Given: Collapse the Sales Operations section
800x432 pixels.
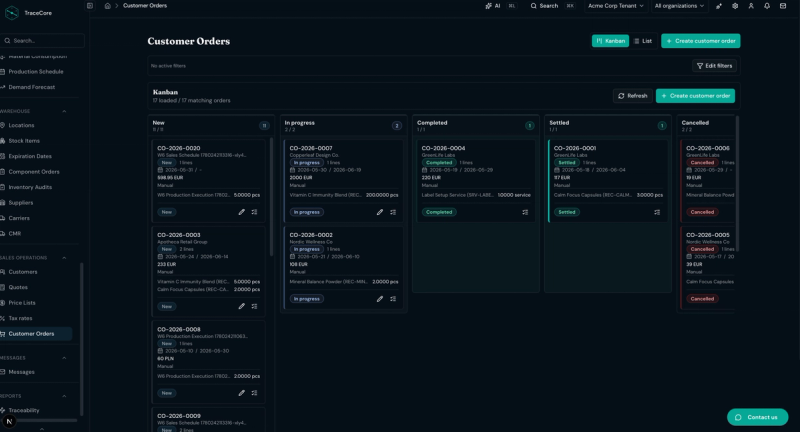Looking at the screenshot, I should pyautogui.click(x=64, y=258).
